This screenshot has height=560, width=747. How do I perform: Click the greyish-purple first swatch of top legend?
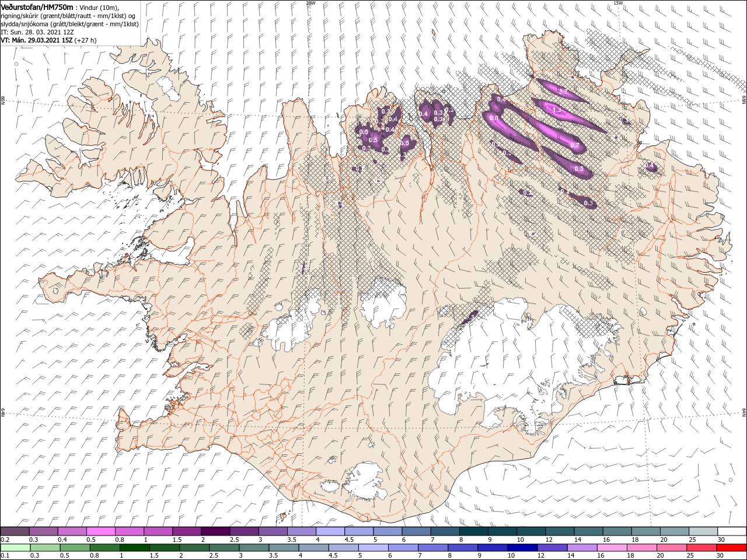pos(15,531)
